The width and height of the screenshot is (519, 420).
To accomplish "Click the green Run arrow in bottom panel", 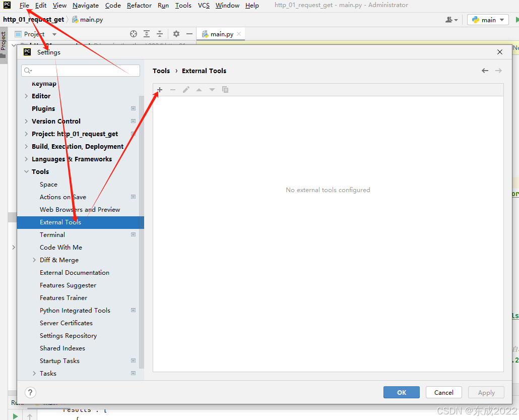I will click(x=15, y=416).
